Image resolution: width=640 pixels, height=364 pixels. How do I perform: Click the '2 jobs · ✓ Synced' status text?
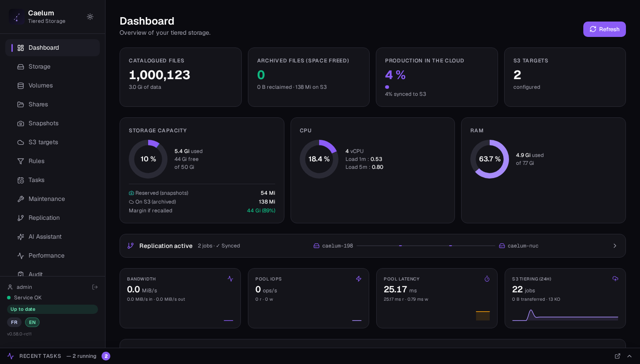click(x=219, y=246)
